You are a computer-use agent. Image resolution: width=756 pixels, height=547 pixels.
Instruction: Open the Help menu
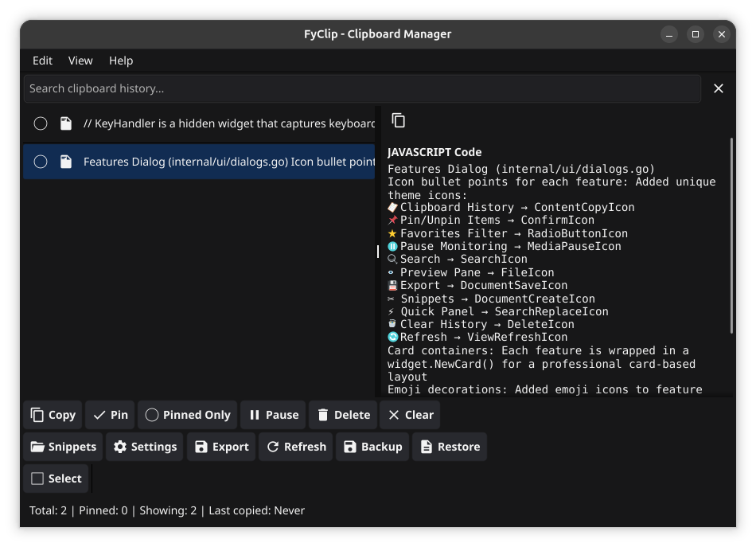120,61
